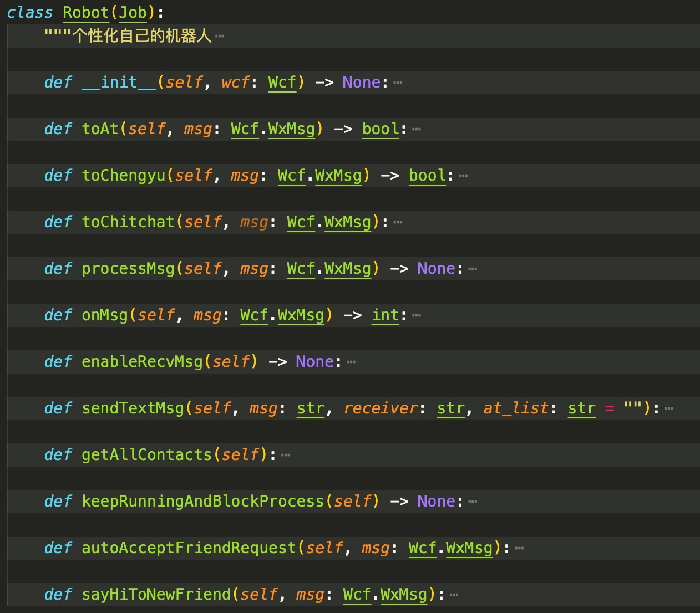Click the msg parameter in toChitchat
This screenshot has width=700, height=613.
(254, 222)
